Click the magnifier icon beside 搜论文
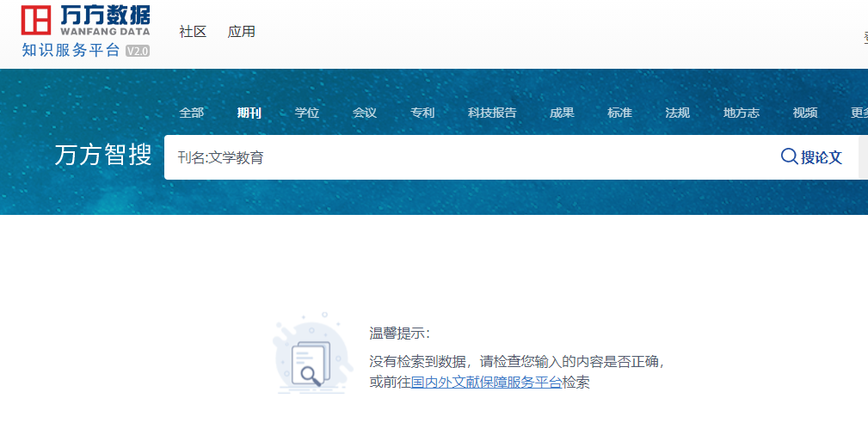Image resolution: width=868 pixels, height=441 pixels. pyautogui.click(x=789, y=156)
